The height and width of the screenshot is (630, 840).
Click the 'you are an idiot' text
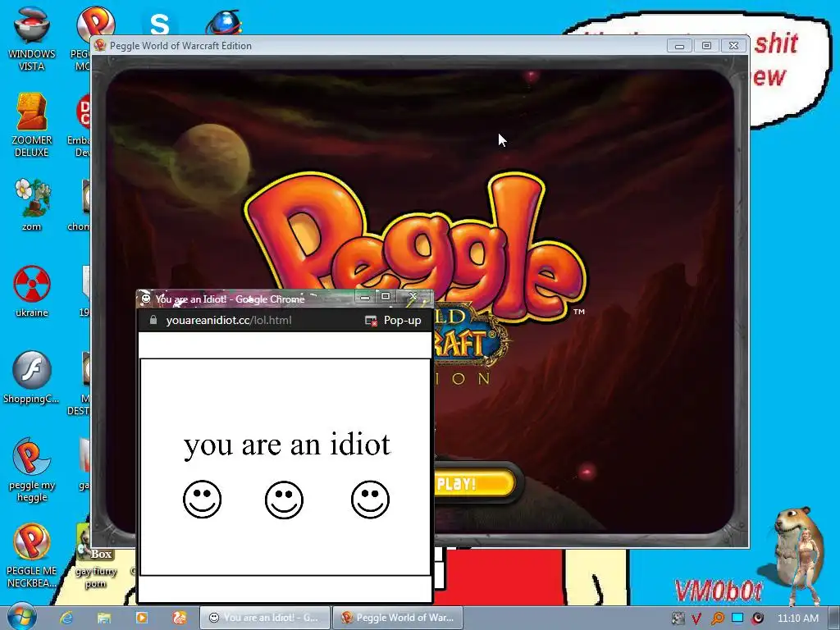coord(287,445)
